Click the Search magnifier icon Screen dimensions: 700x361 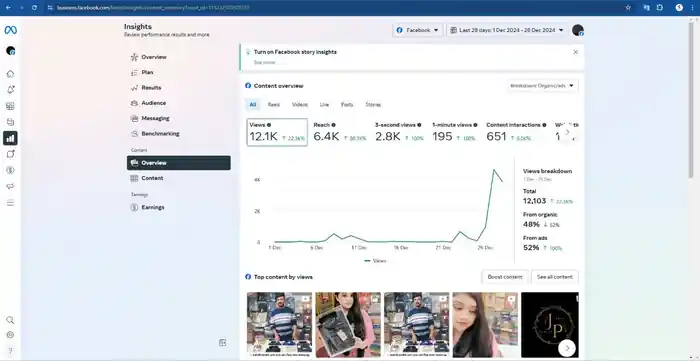point(10,320)
